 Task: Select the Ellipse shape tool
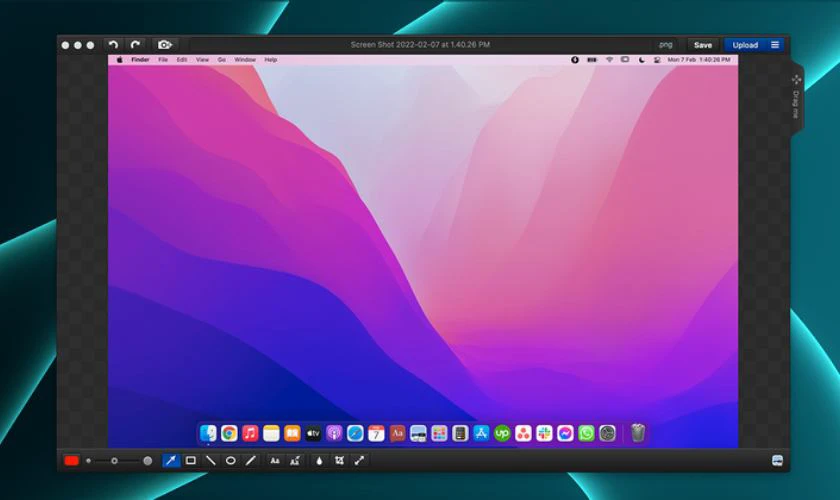pyautogui.click(x=230, y=461)
